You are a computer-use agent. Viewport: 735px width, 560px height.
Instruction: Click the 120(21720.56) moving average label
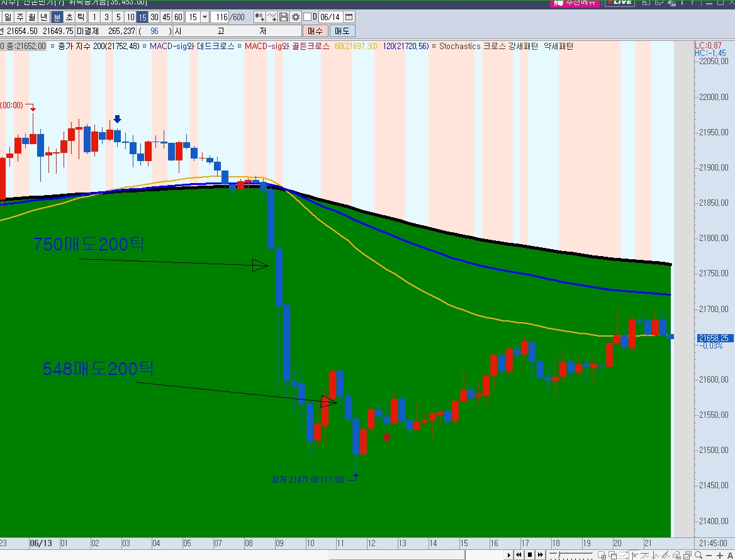pos(405,46)
